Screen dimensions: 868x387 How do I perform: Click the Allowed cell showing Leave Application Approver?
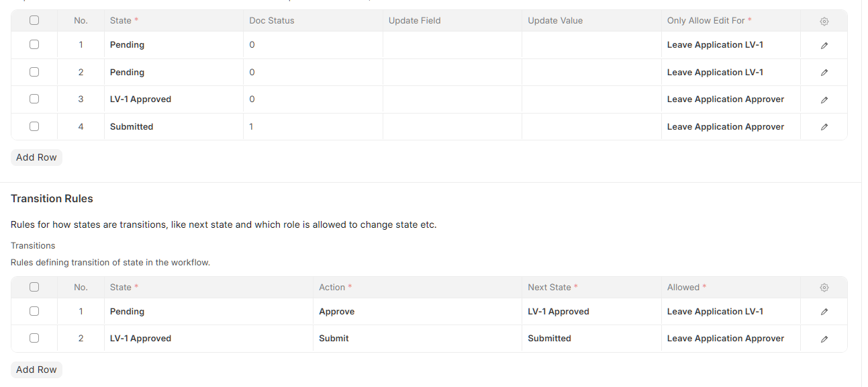[x=729, y=338]
